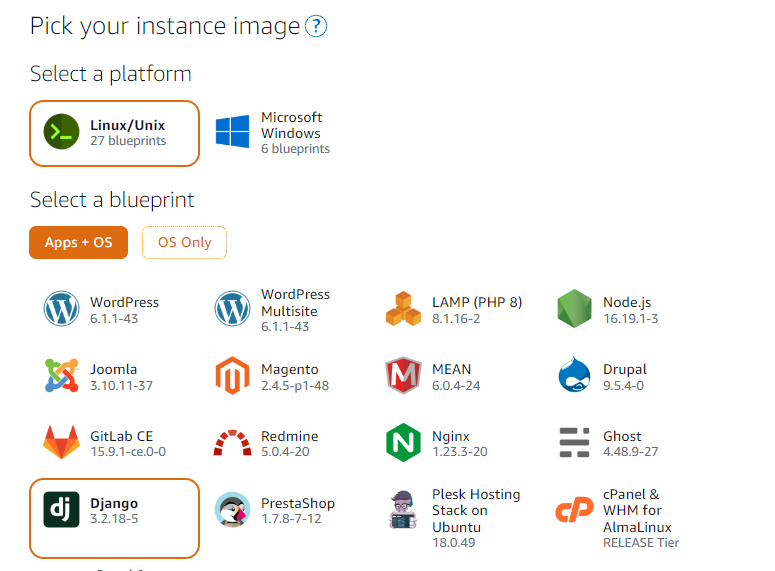Choose the GitLab CE blueprint name
The height and width of the screenshot is (571, 775).
click(x=122, y=436)
